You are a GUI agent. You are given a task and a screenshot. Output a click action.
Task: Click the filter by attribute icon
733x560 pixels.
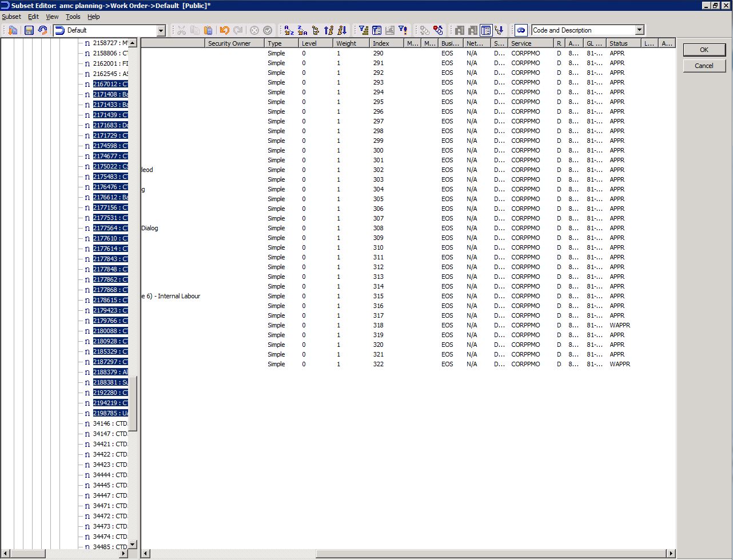tap(376, 30)
